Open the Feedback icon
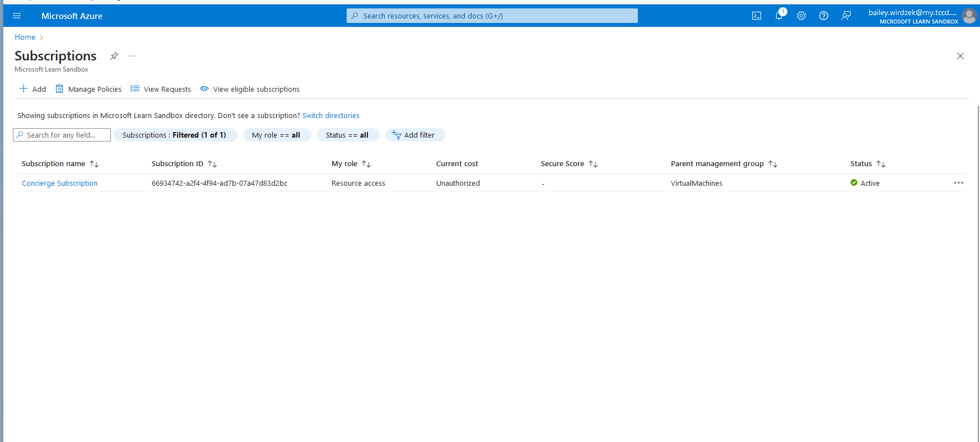The height and width of the screenshot is (442, 980). (x=846, y=16)
